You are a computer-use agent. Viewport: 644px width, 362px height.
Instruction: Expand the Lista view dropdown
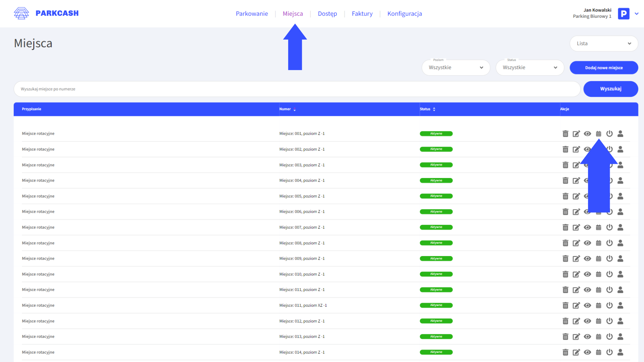click(x=603, y=44)
